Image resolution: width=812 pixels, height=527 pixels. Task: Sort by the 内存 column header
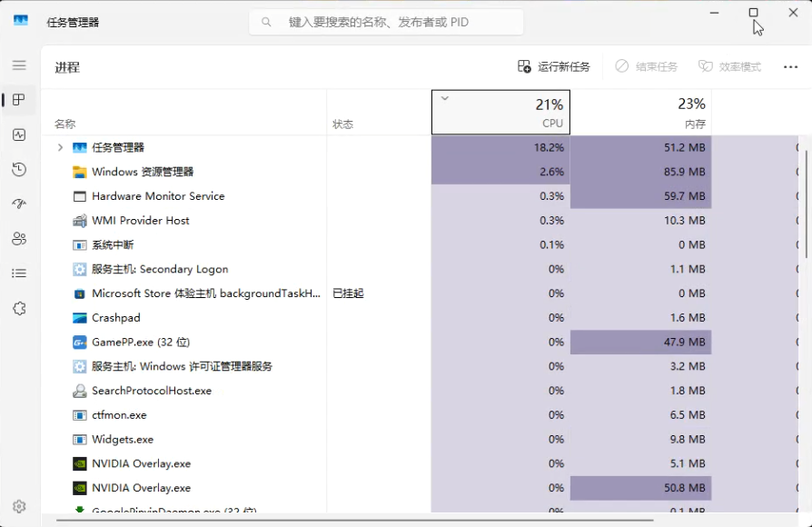(640, 112)
